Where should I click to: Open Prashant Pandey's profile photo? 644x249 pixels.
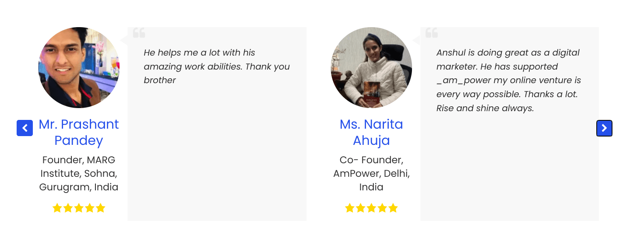coord(79,67)
